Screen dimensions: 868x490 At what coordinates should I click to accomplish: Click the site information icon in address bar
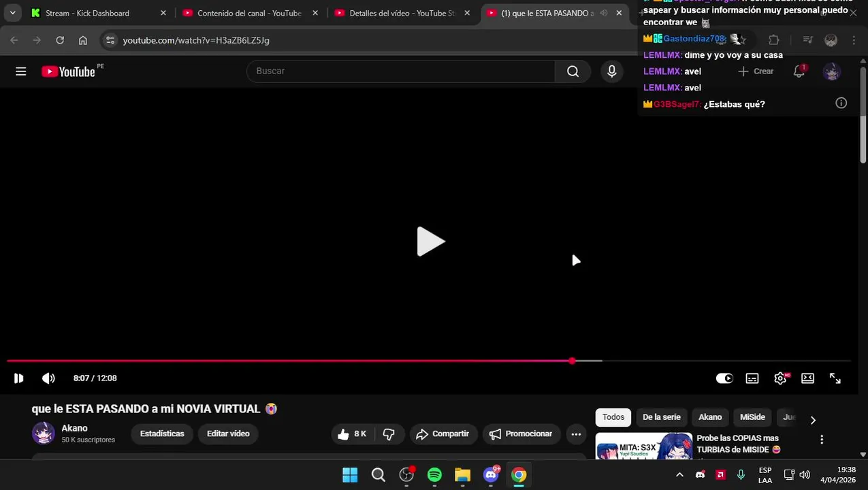tap(110, 40)
